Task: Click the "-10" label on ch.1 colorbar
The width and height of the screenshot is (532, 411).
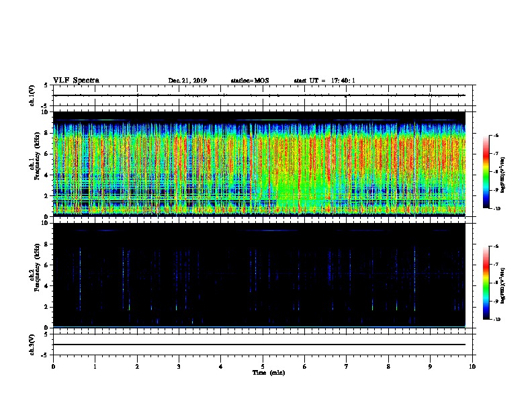Action: coord(496,209)
